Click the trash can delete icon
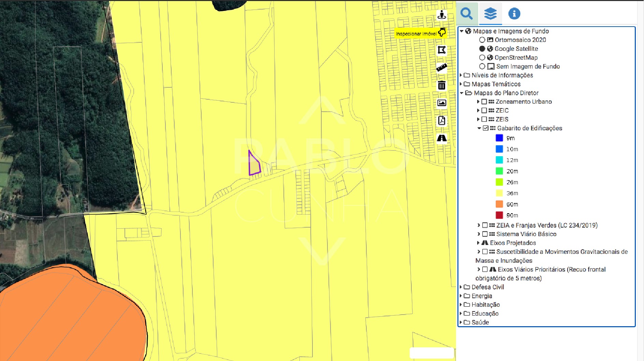The width and height of the screenshot is (644, 361). [x=442, y=85]
